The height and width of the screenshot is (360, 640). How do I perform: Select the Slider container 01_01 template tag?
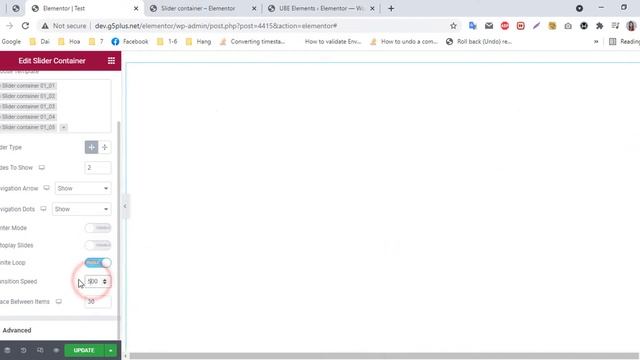click(x=28, y=86)
